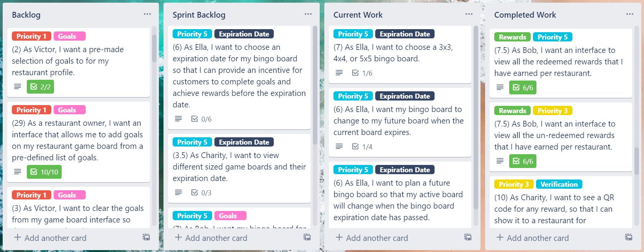The height and width of the screenshot is (252, 644).
Task: Create card from template in Current Work
Action: 468,237
